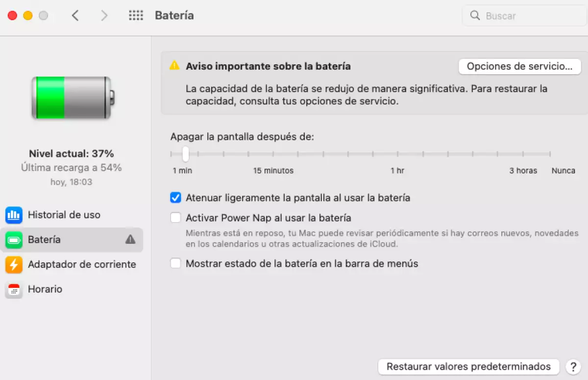This screenshot has height=380, width=588.
Task: Open the Horario section
Action: click(45, 289)
